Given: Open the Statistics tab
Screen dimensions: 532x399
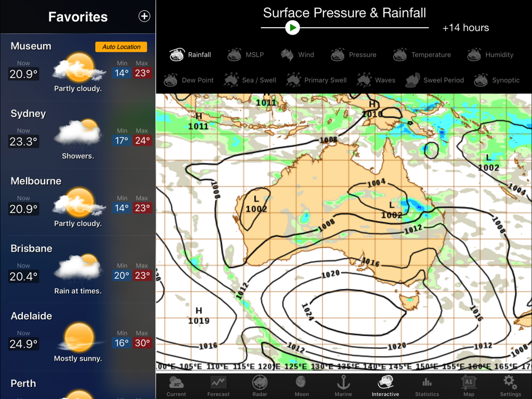Looking at the screenshot, I should point(427,386).
